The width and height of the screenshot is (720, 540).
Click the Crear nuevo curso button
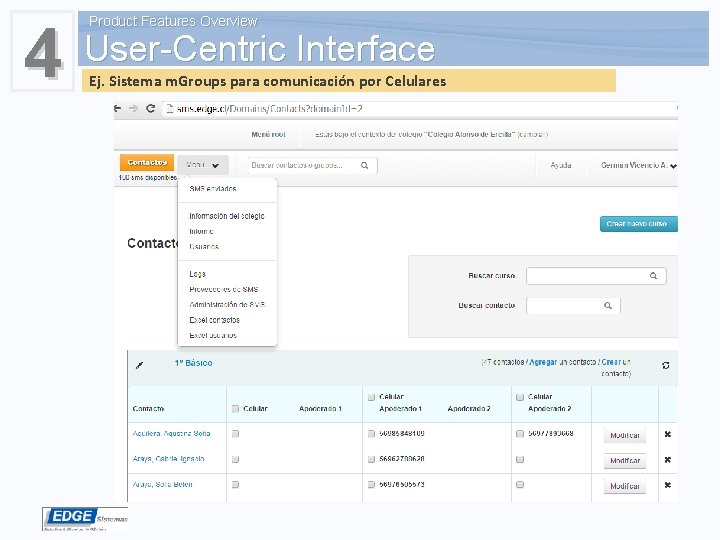point(638,224)
